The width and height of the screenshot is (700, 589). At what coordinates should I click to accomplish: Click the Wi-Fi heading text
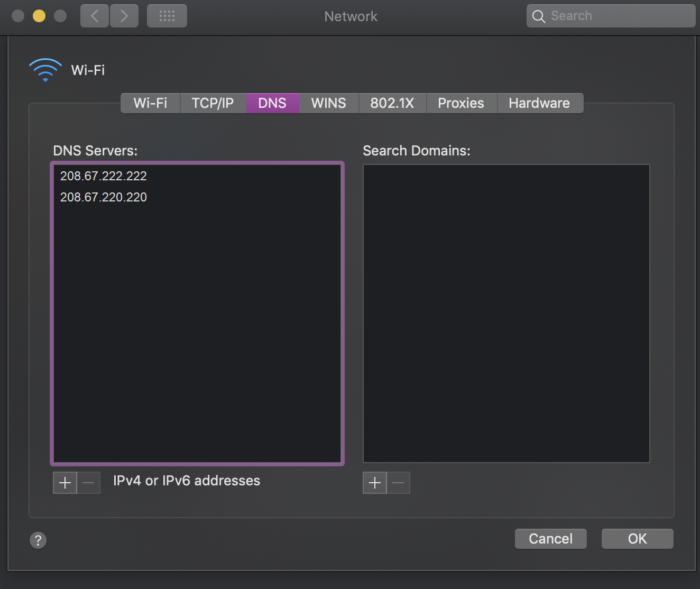point(88,70)
